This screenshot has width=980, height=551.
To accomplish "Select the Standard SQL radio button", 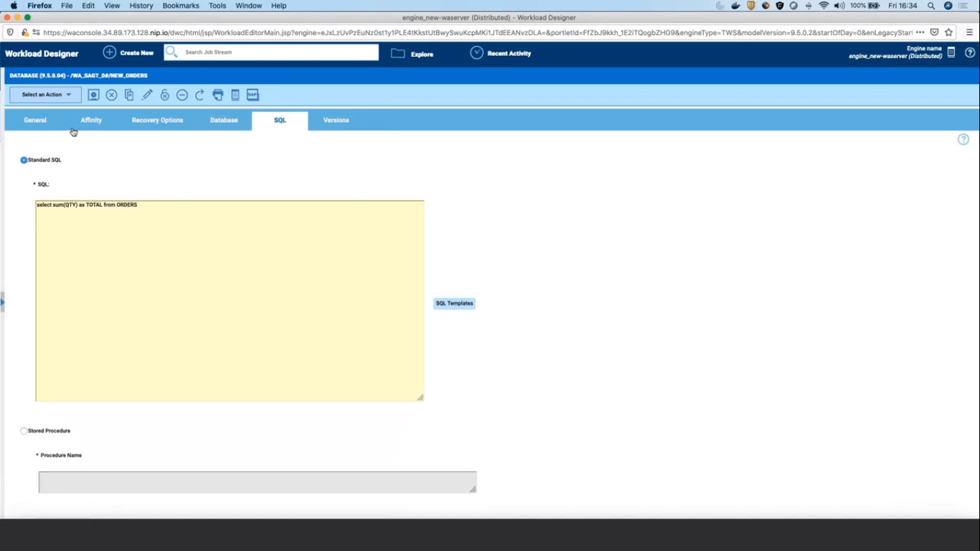I will [24, 160].
